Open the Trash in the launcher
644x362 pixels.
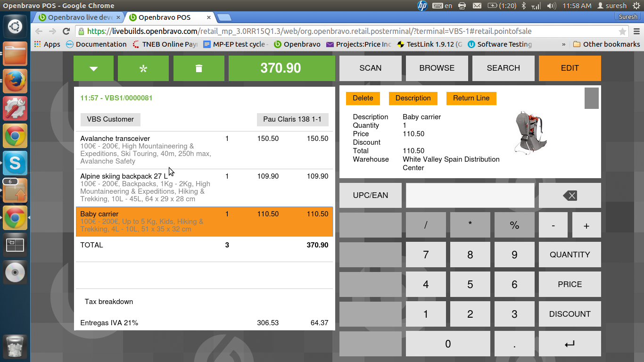click(15, 346)
